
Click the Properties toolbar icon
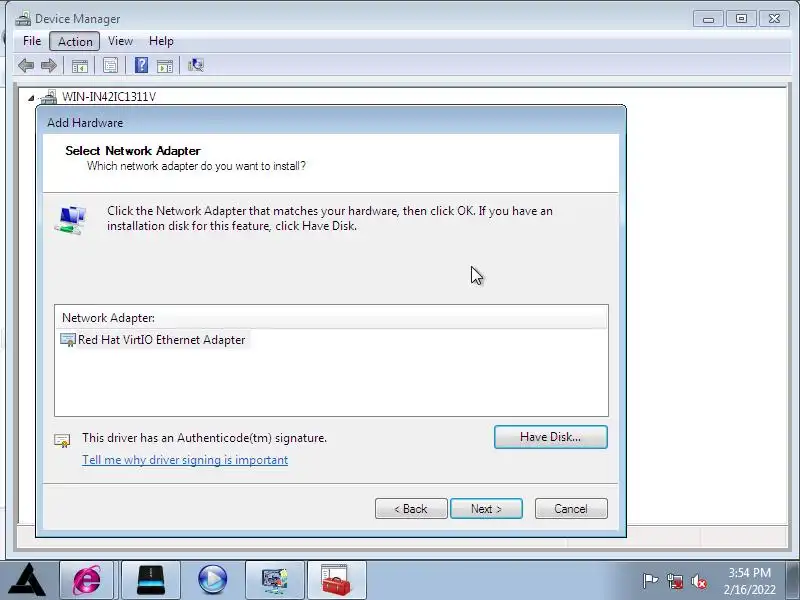[110, 65]
